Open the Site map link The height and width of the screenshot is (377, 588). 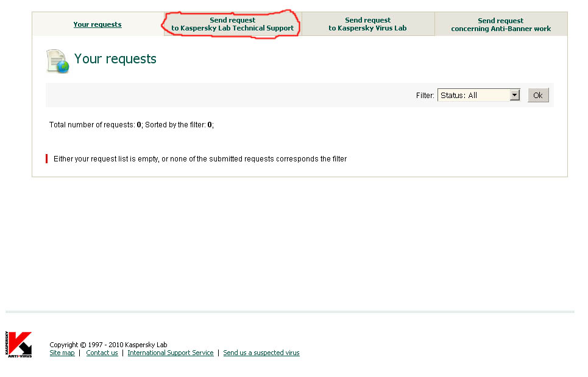pyautogui.click(x=62, y=353)
